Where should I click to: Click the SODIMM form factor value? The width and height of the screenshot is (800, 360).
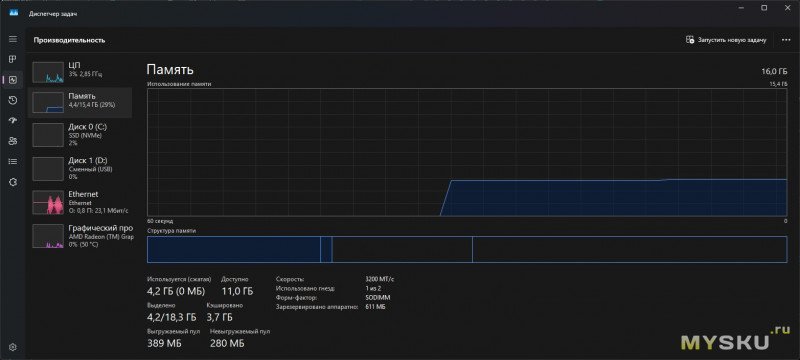click(x=378, y=298)
